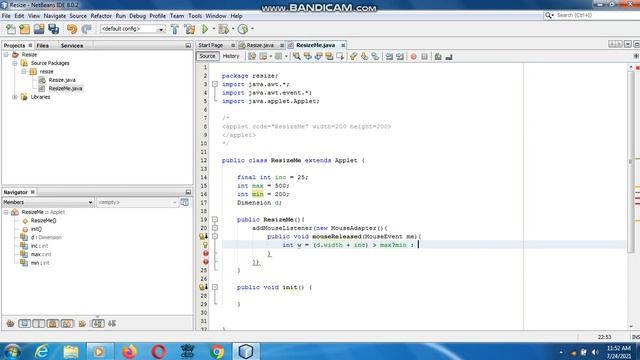This screenshot has height=360, width=640.
Task: Open the Debug menu
Action: click(x=138, y=16)
